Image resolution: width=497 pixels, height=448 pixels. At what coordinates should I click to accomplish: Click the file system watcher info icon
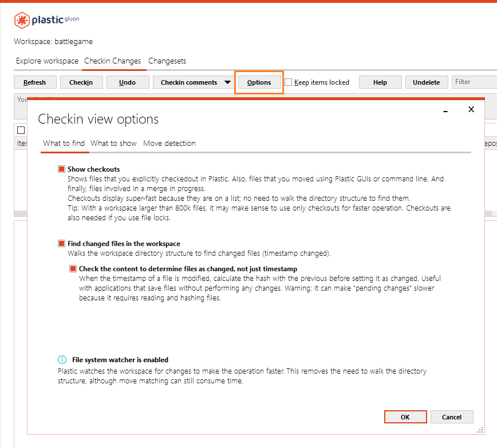[x=62, y=360]
